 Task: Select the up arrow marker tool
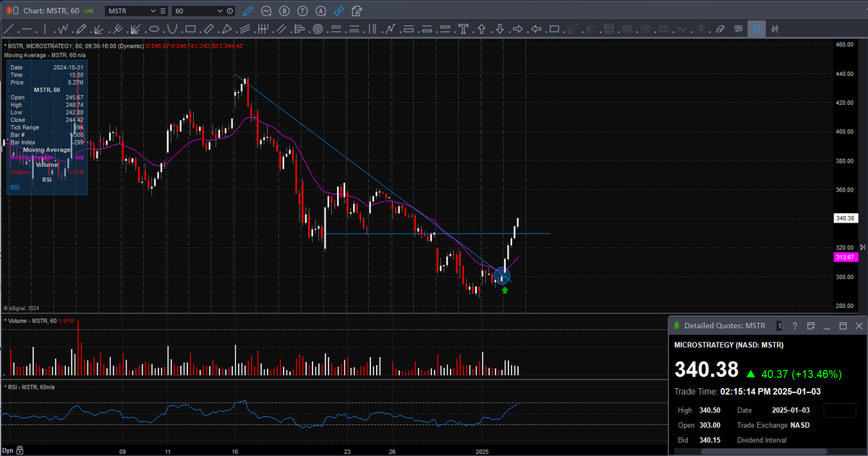point(481,29)
